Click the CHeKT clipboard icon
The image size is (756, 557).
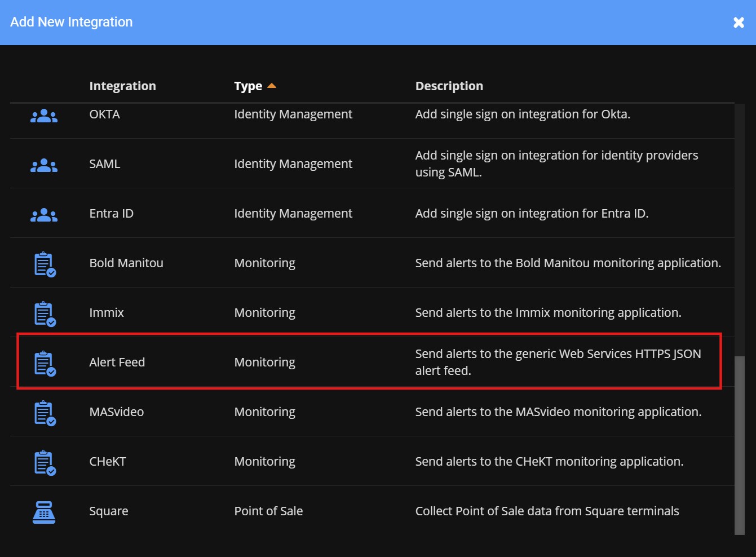[x=45, y=463]
